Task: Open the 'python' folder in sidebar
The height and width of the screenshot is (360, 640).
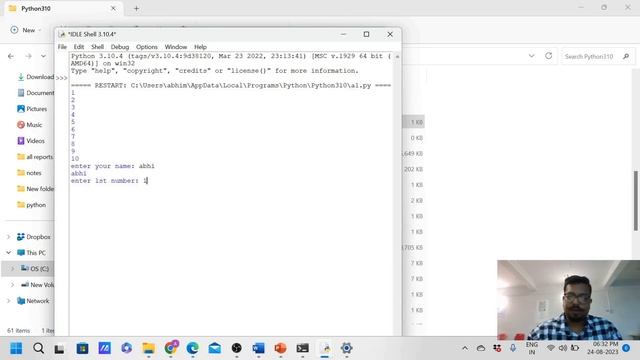Action: coord(31,204)
